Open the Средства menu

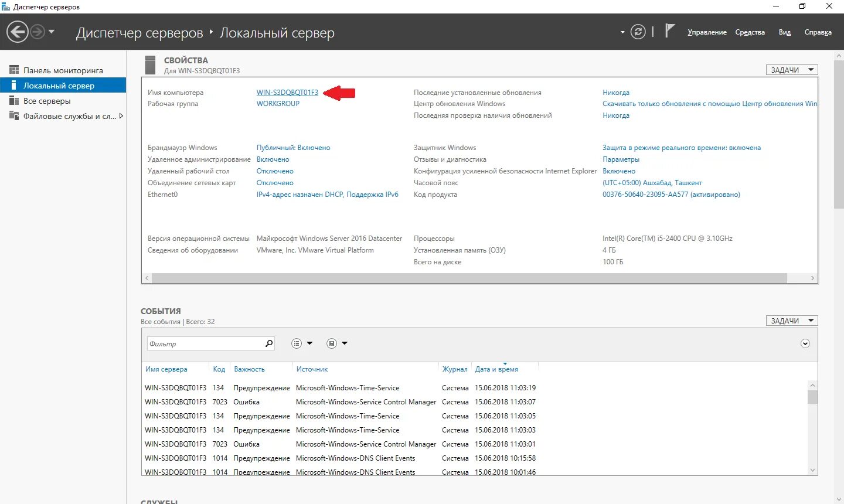750,32
